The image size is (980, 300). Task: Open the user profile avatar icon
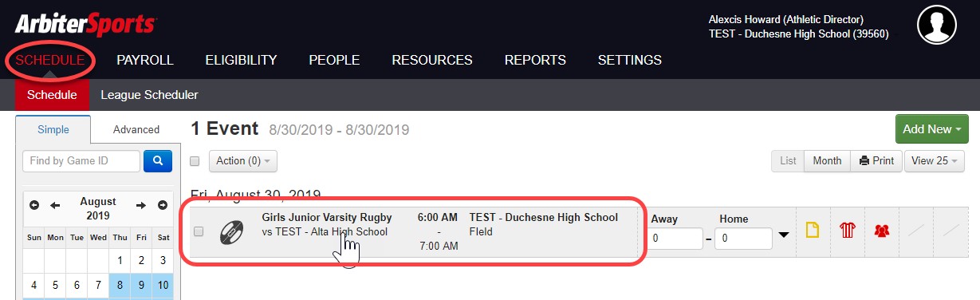938,25
